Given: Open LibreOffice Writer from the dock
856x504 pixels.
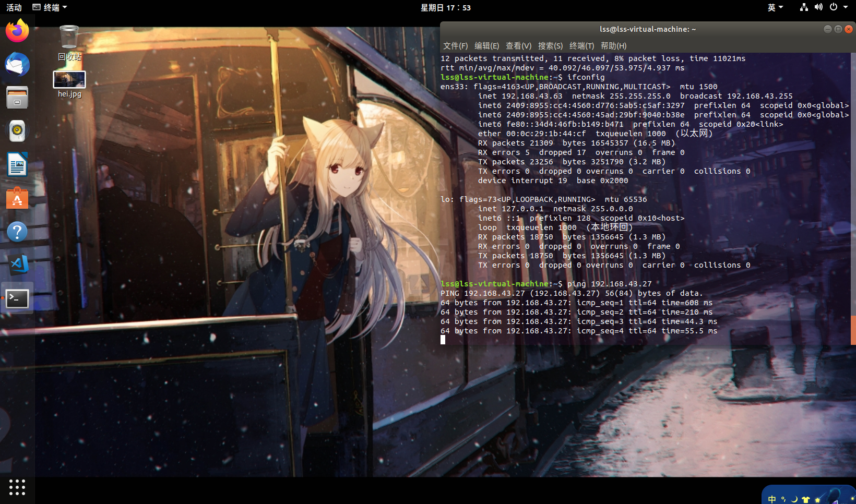Looking at the screenshot, I should (x=17, y=164).
